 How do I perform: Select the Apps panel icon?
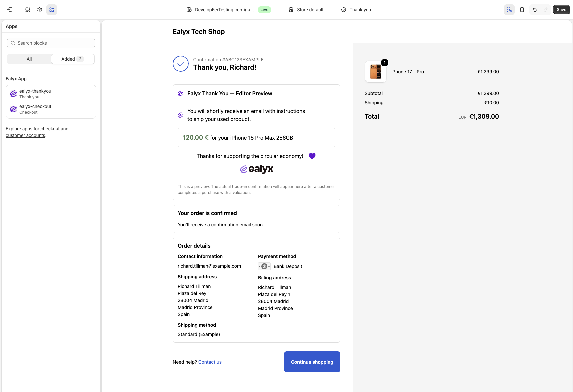click(x=52, y=10)
